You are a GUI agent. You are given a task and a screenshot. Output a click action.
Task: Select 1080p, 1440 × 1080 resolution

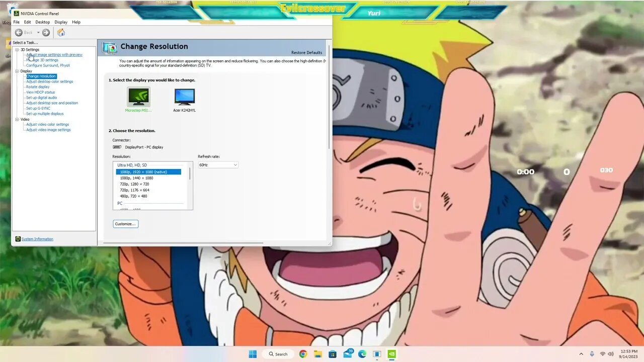coord(136,178)
